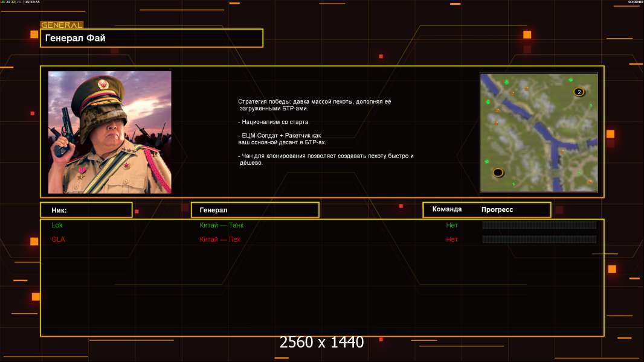644x362 pixels.
Task: Click the General Fai portrait image
Action: pyautogui.click(x=110, y=132)
